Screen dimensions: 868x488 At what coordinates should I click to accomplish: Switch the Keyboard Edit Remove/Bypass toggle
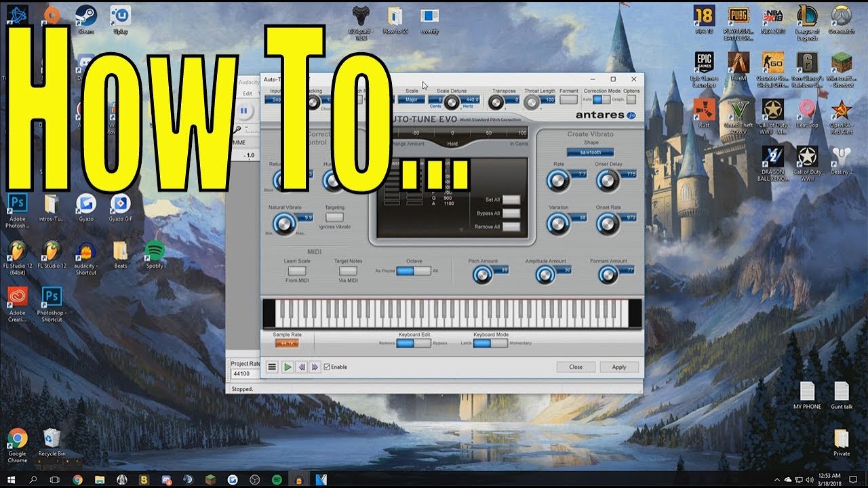click(x=414, y=343)
